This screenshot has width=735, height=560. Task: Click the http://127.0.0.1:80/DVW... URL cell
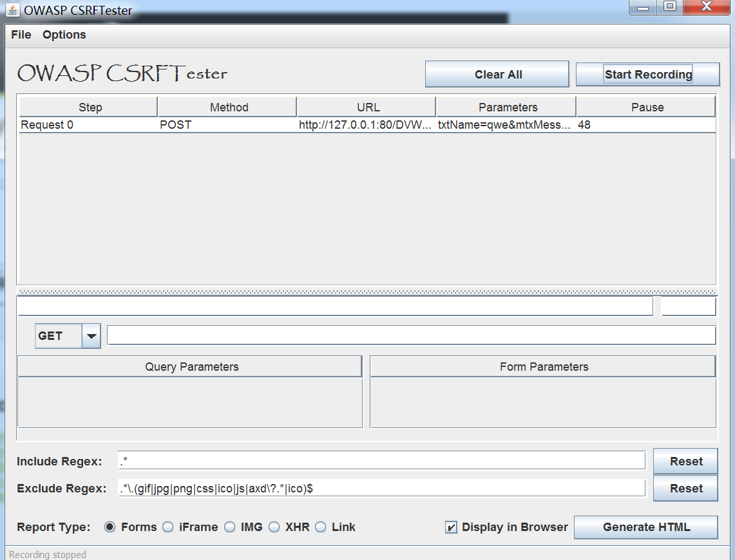click(x=367, y=125)
